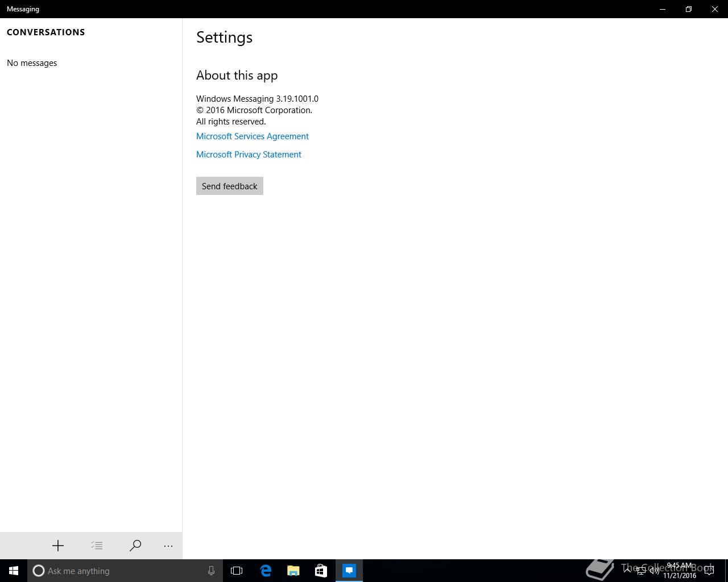Open search with the magnifier icon
The width and height of the screenshot is (728, 582).
pyautogui.click(x=135, y=546)
